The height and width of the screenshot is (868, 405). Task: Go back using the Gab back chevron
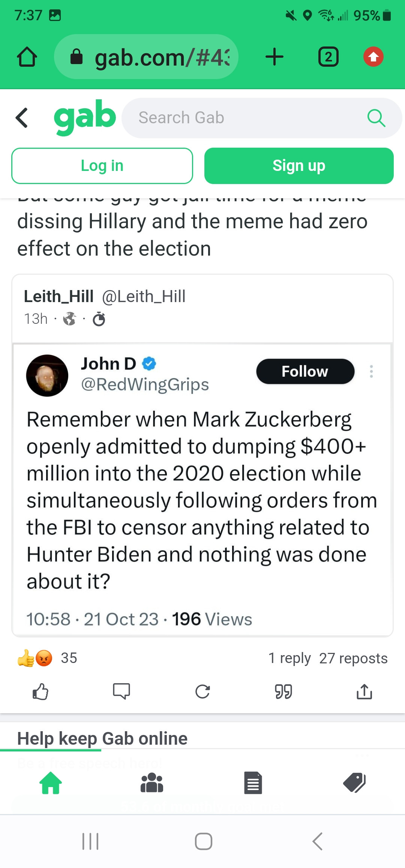tap(22, 118)
